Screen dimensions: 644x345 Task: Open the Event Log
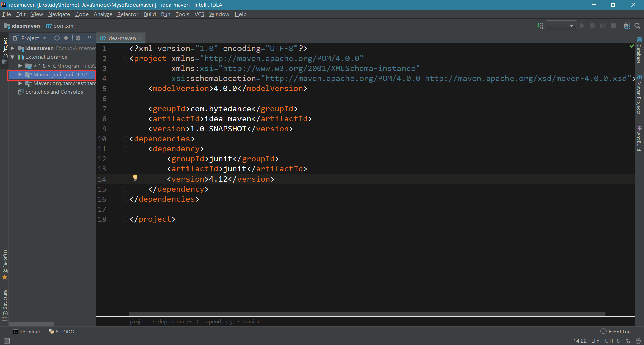(x=616, y=332)
